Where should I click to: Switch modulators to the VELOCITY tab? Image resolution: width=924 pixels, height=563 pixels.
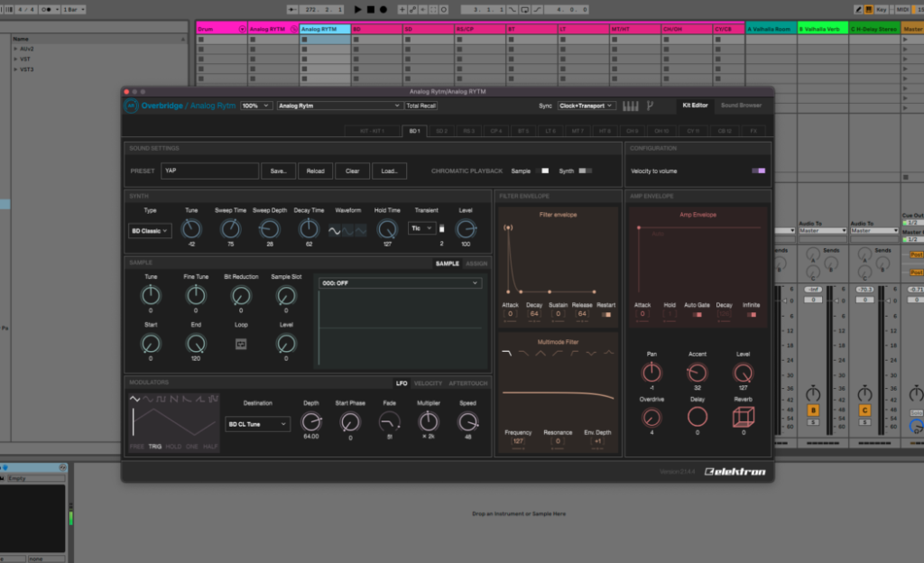(428, 383)
